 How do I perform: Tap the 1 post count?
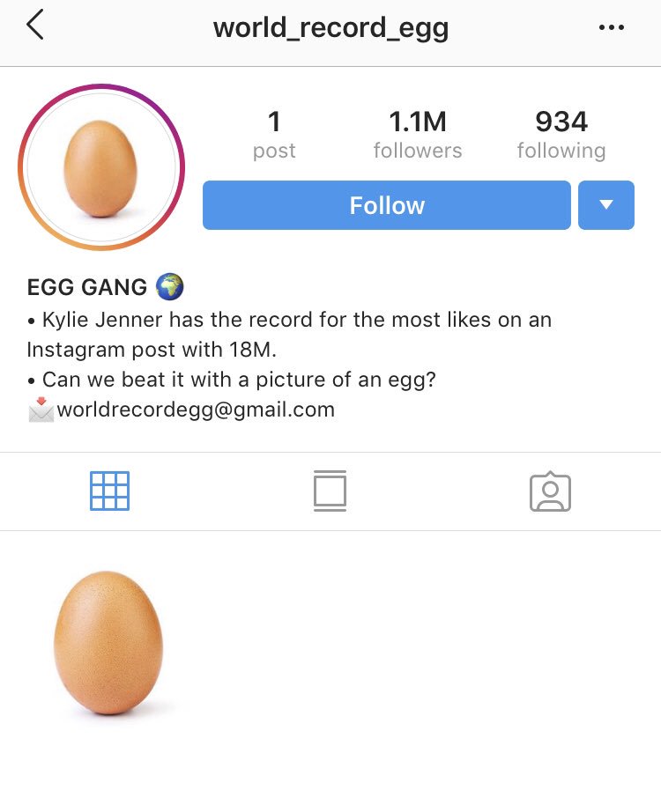point(274,135)
